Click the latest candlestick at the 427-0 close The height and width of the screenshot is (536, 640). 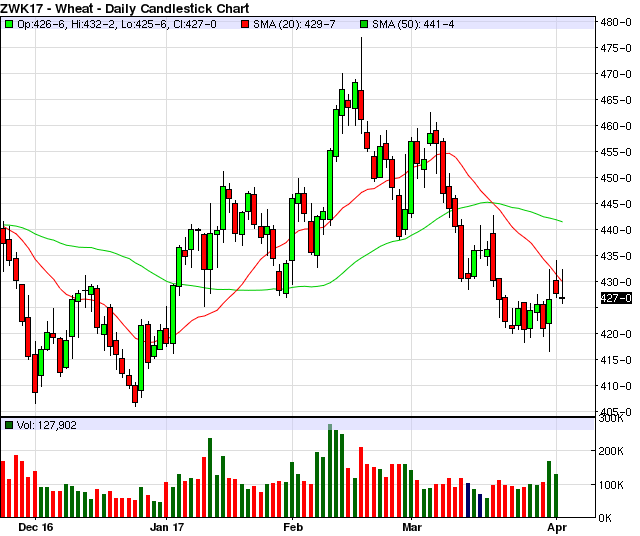click(x=562, y=298)
